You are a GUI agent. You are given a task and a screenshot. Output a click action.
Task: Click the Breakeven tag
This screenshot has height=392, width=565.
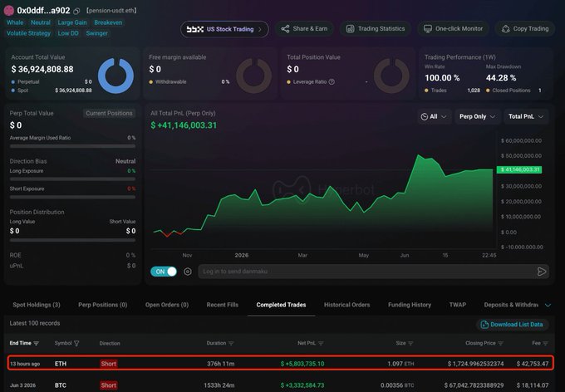[x=108, y=22]
